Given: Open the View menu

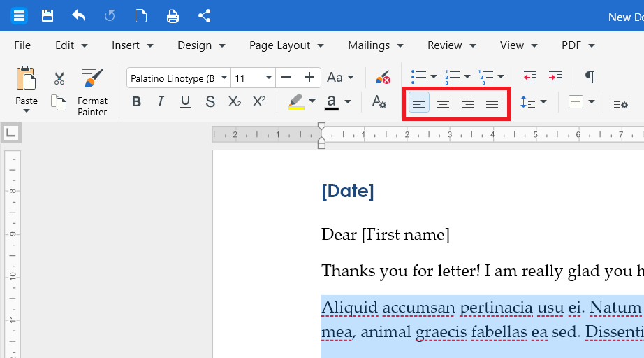Looking at the screenshot, I should [x=518, y=45].
